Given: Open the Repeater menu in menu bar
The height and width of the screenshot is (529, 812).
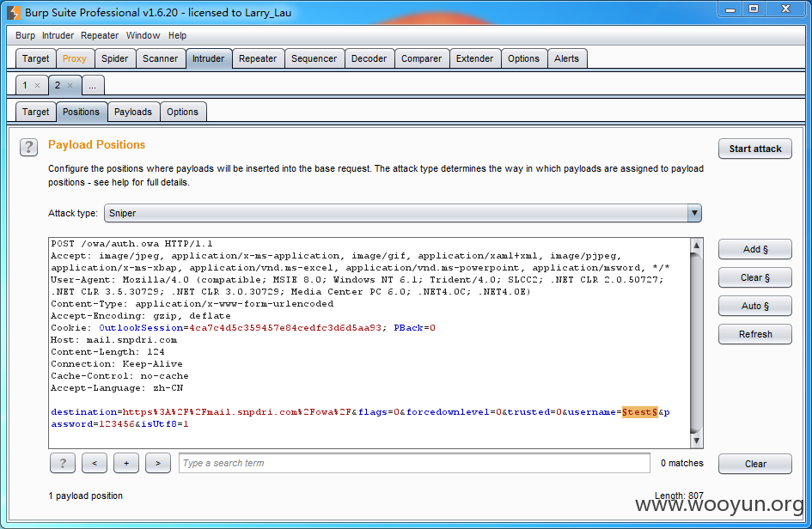Looking at the screenshot, I should [x=100, y=36].
